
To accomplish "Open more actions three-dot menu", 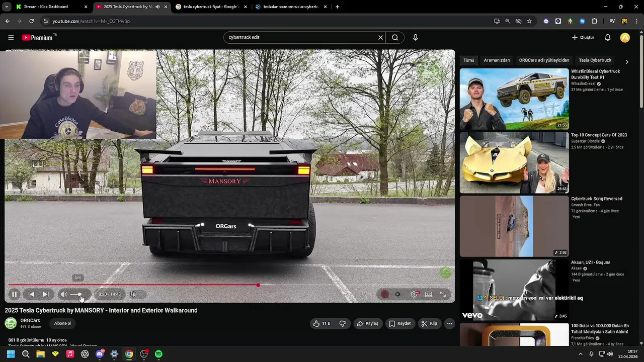I will tap(450, 323).
